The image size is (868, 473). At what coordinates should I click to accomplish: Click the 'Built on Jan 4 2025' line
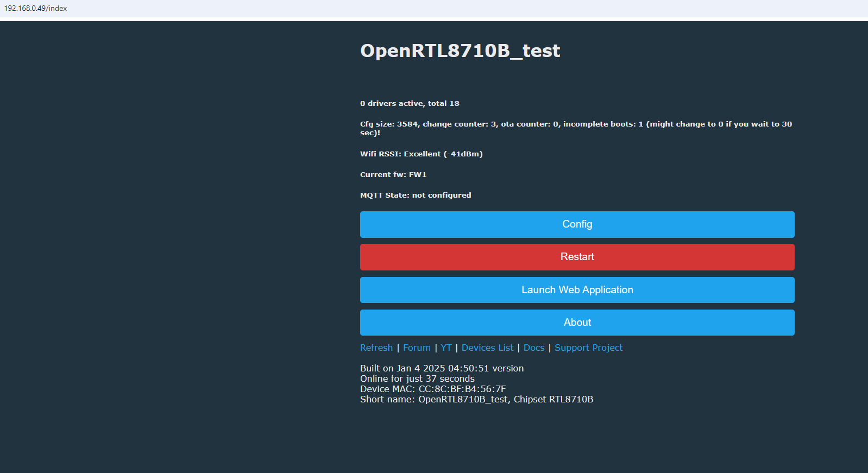pos(442,368)
